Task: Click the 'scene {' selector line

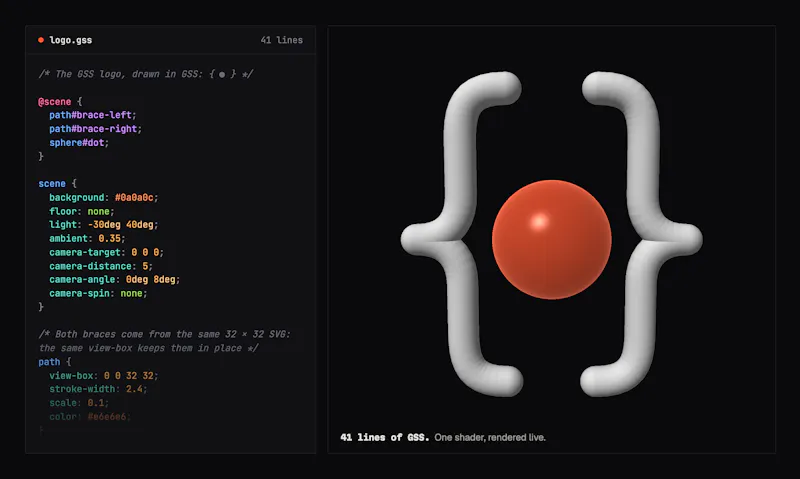Action: click(x=58, y=184)
